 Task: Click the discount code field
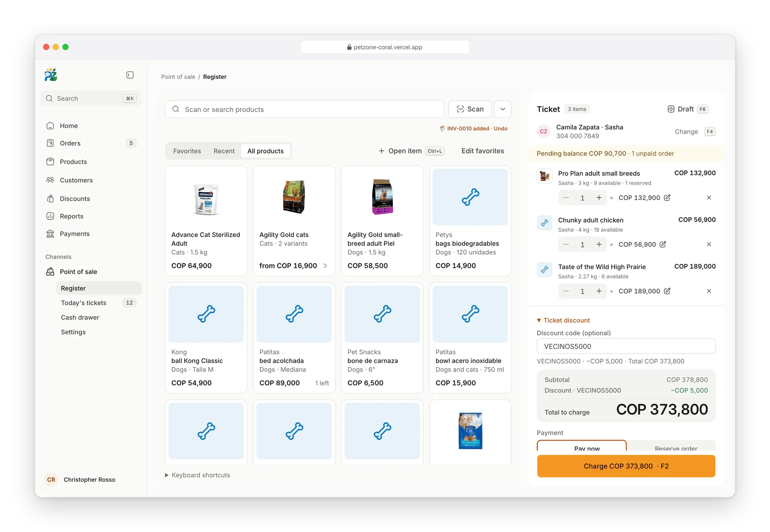pyautogui.click(x=626, y=346)
